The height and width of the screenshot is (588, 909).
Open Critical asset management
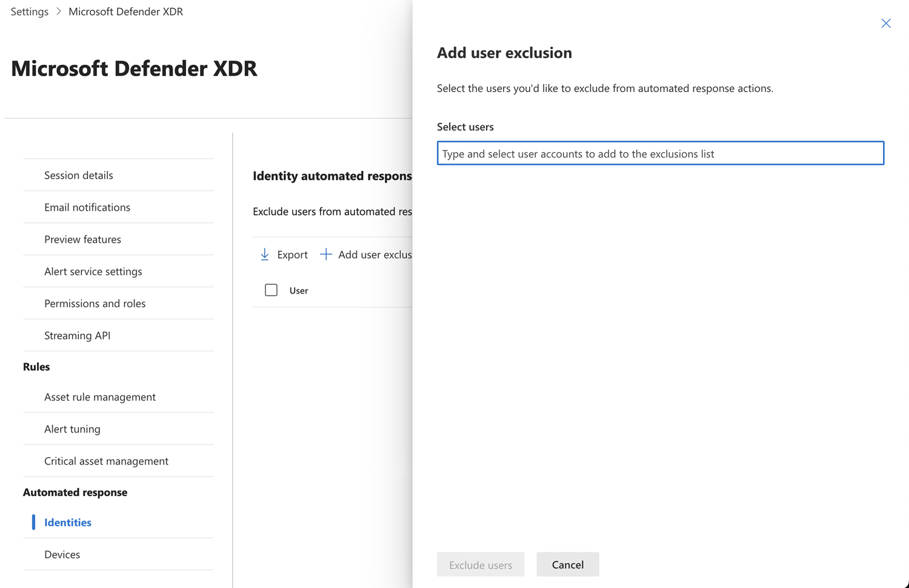coord(118,461)
